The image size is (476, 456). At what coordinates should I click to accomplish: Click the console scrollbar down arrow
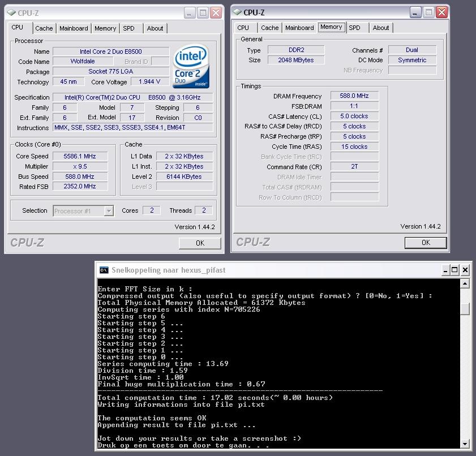click(465, 444)
